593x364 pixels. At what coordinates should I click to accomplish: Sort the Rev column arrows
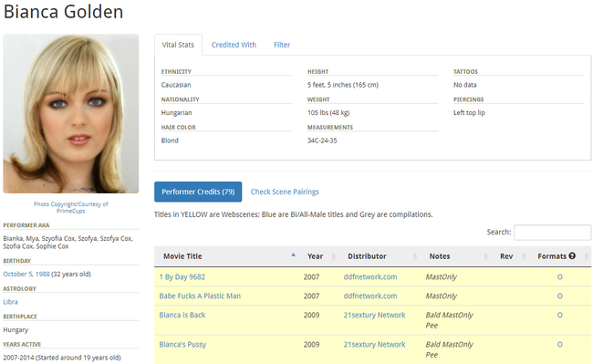coord(524,256)
